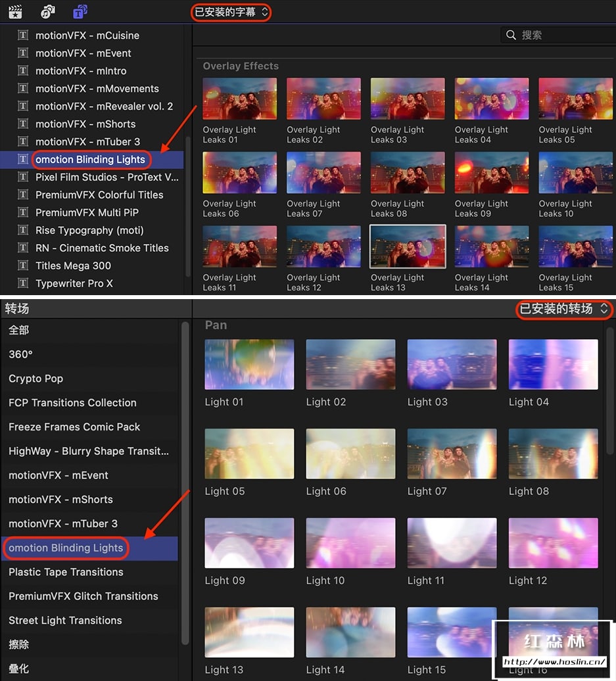Click the title icon beside Typewriter Pro X
Viewport: 616px width, 681px height.
[23, 283]
